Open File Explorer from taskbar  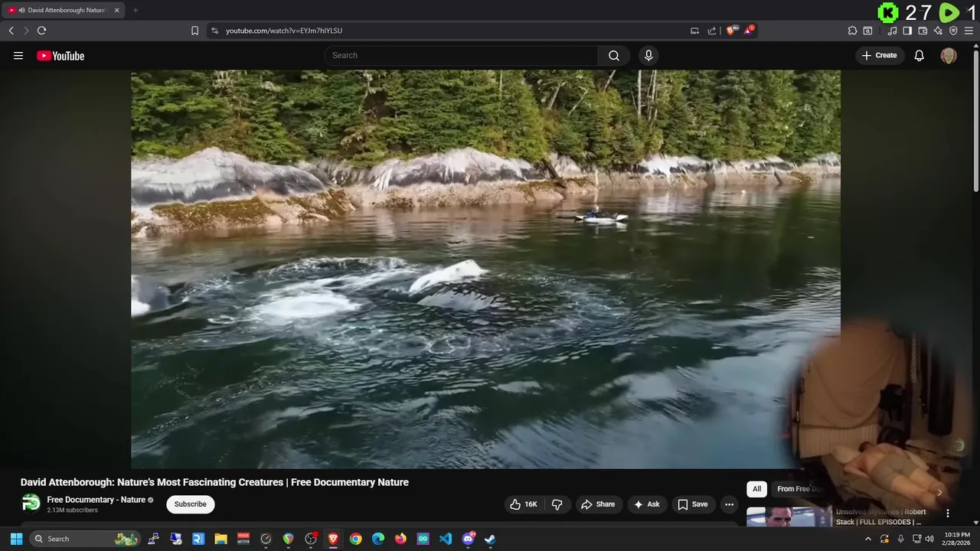tap(220, 539)
